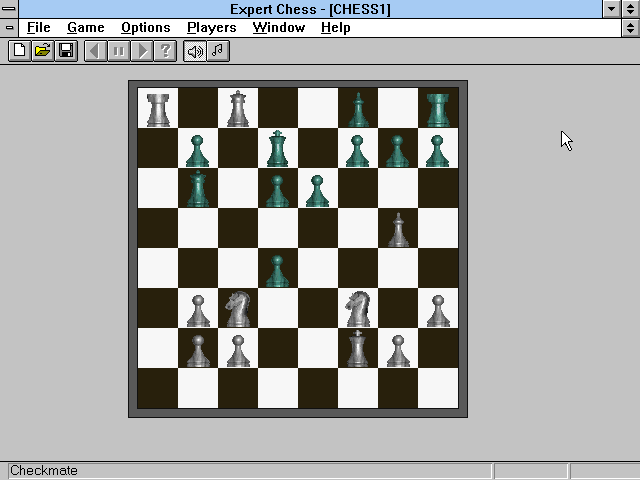Image resolution: width=640 pixels, height=480 pixels.
Task: Click the application restore button in title bar
Action: (631, 9)
